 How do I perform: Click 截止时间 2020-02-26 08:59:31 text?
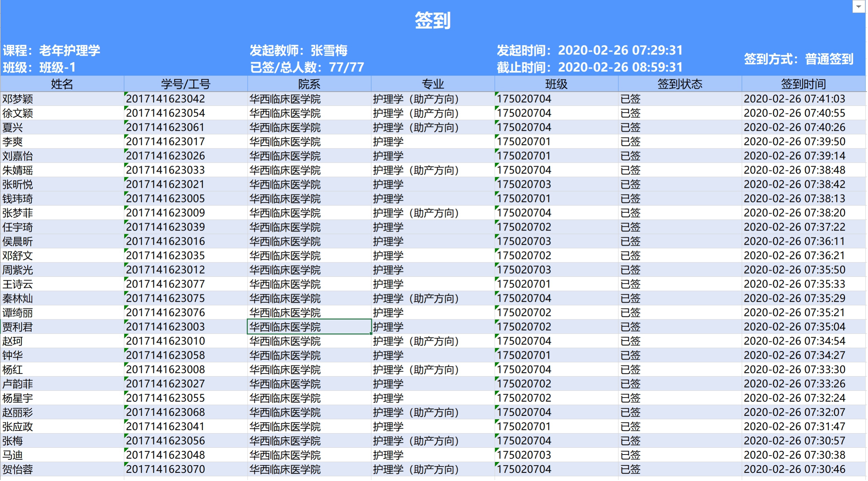(x=590, y=67)
